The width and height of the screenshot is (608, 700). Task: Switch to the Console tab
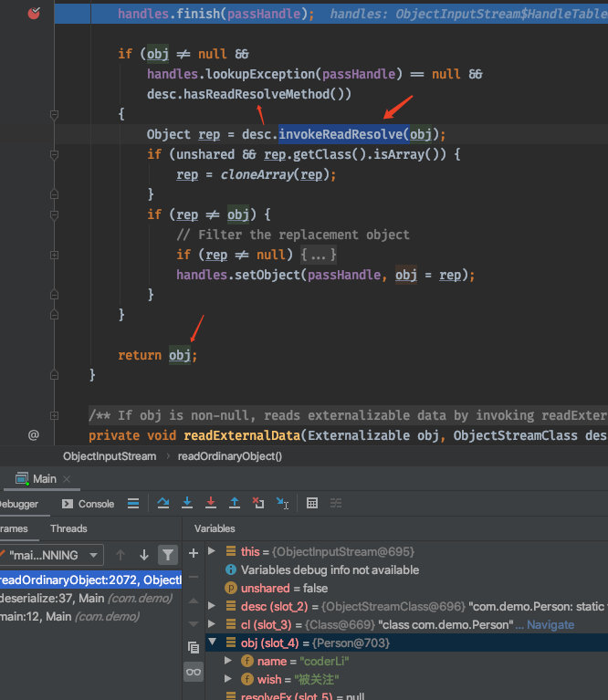point(88,504)
